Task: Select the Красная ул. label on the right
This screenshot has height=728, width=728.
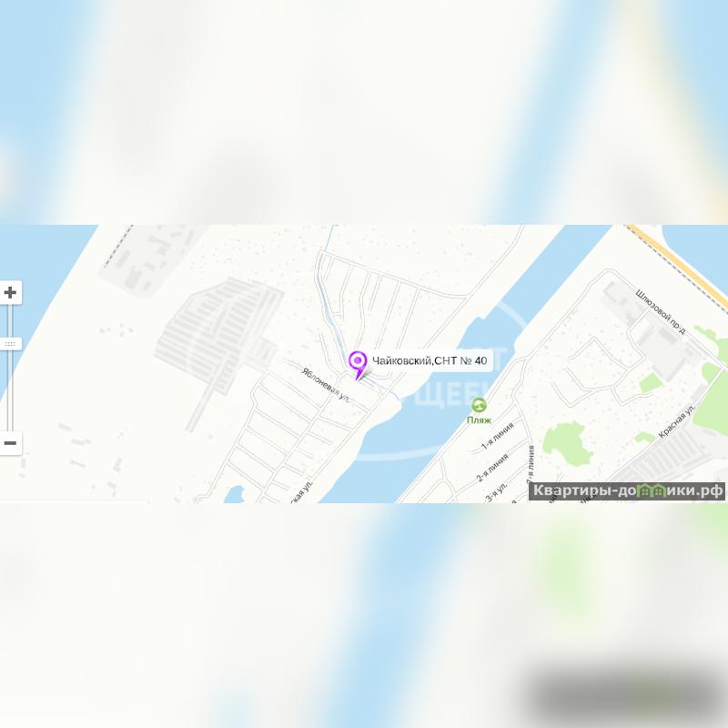Action: (x=677, y=421)
